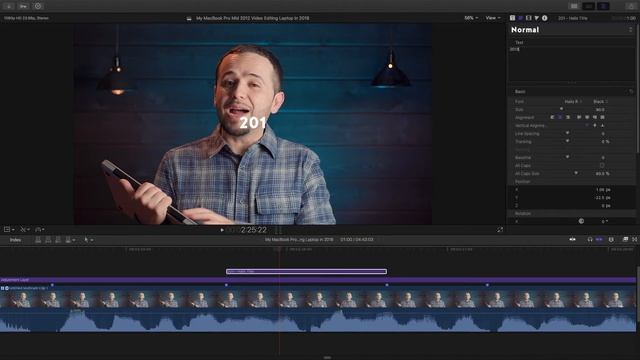Click the Share export icon
The height and width of the screenshot is (360, 640).
[x=631, y=6]
